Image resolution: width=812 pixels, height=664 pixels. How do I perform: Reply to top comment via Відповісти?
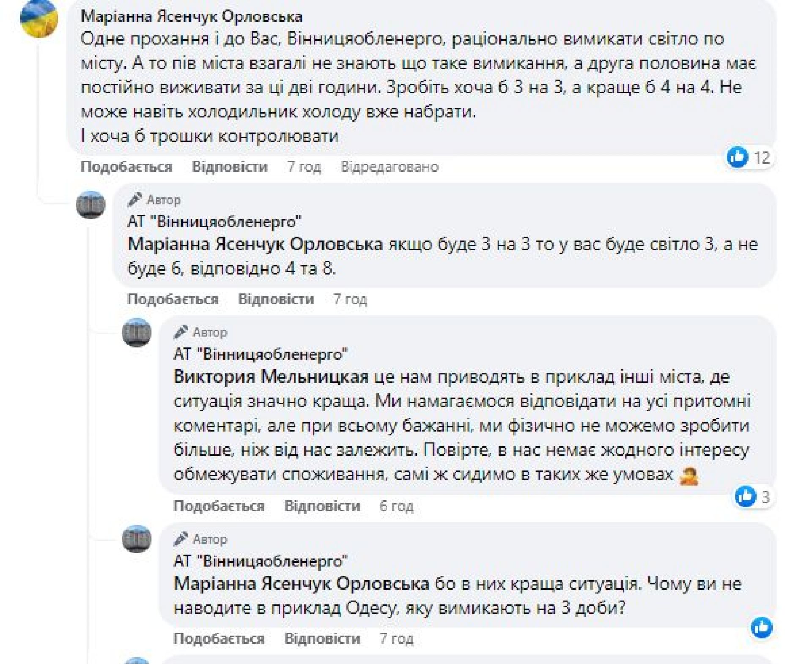click(230, 167)
